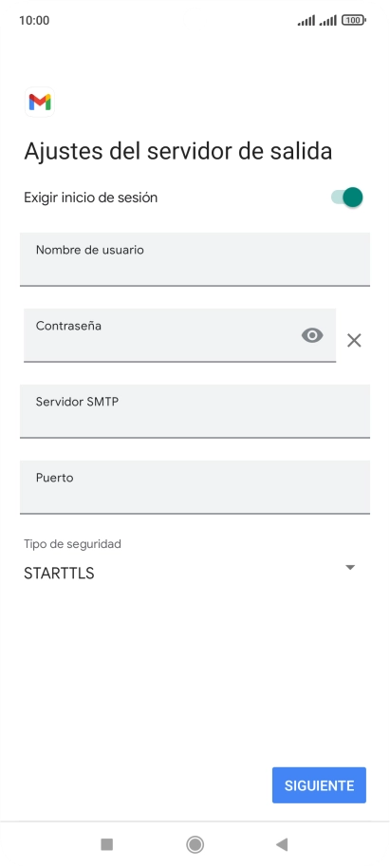Focus the Nombre de usuario field
This screenshot has width=390, height=868.
pos(195,259)
